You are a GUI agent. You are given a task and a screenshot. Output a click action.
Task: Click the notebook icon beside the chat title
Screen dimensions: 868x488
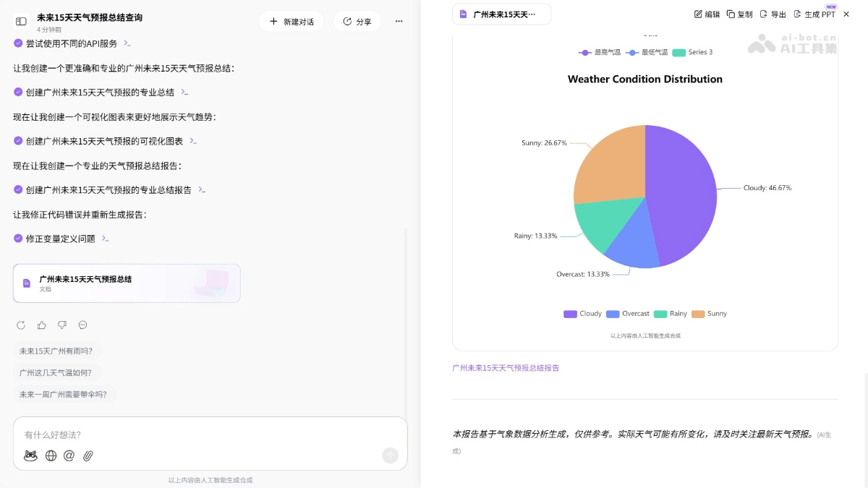21,21
